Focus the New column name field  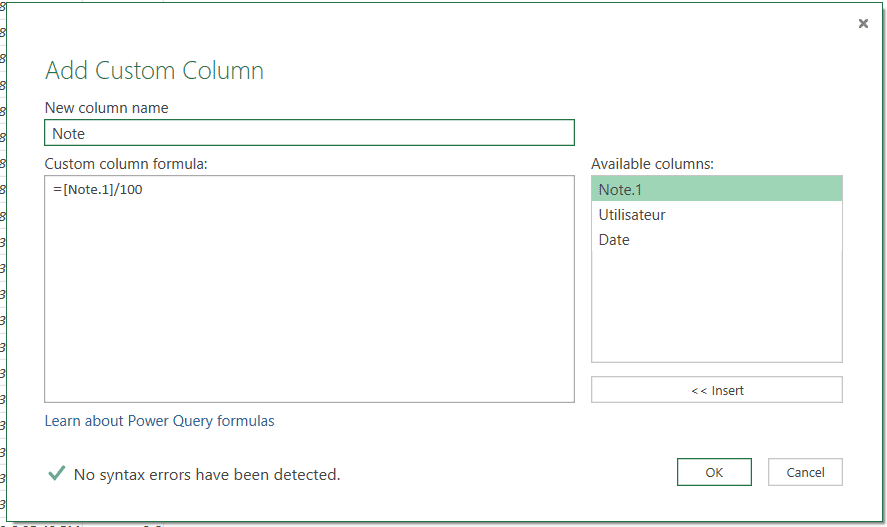coord(309,133)
